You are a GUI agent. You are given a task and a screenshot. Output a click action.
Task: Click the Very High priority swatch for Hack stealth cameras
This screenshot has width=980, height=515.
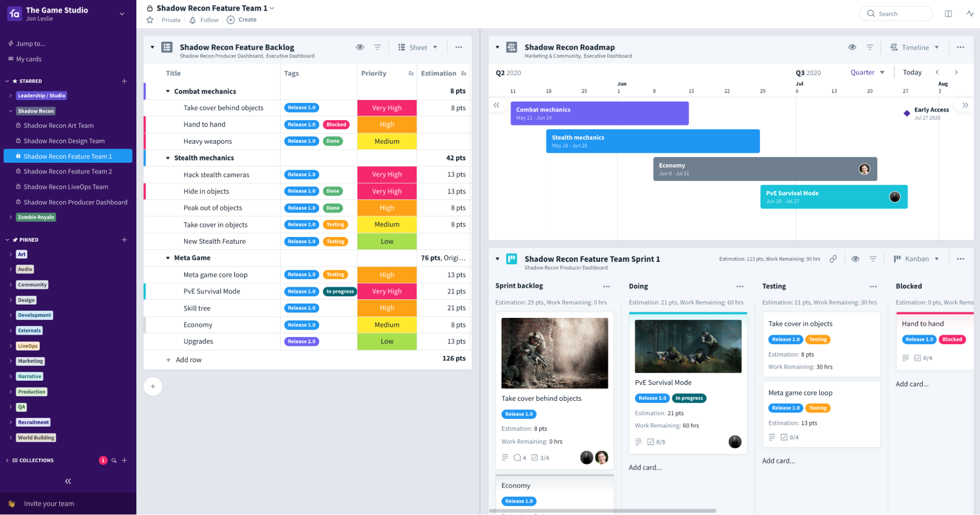point(387,174)
